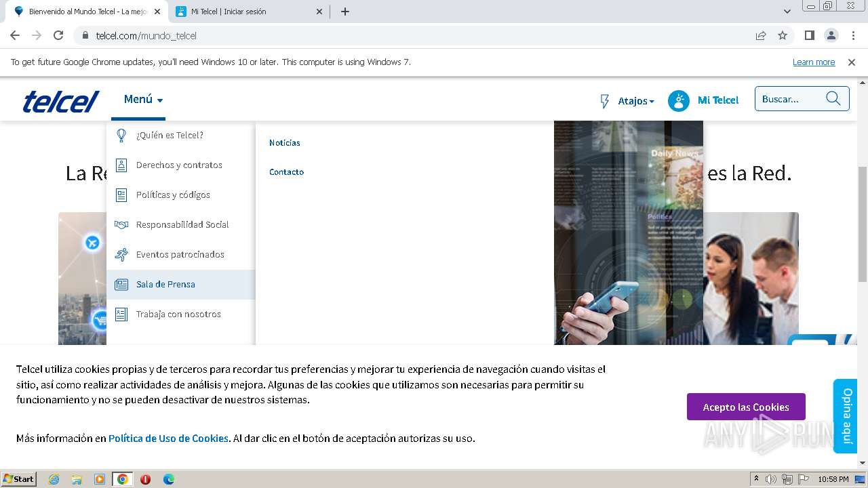Screen dimensions: 868x488
Task: Click the browser forward arrow
Action: (x=37, y=35)
